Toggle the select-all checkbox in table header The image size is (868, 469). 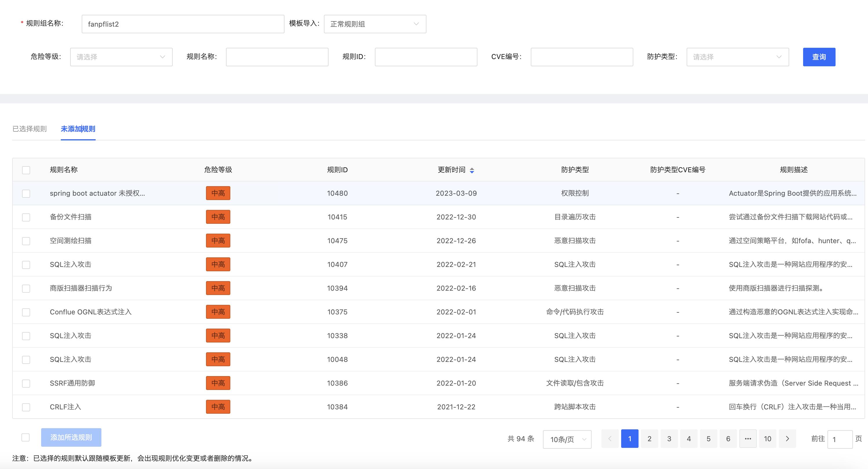(x=26, y=170)
